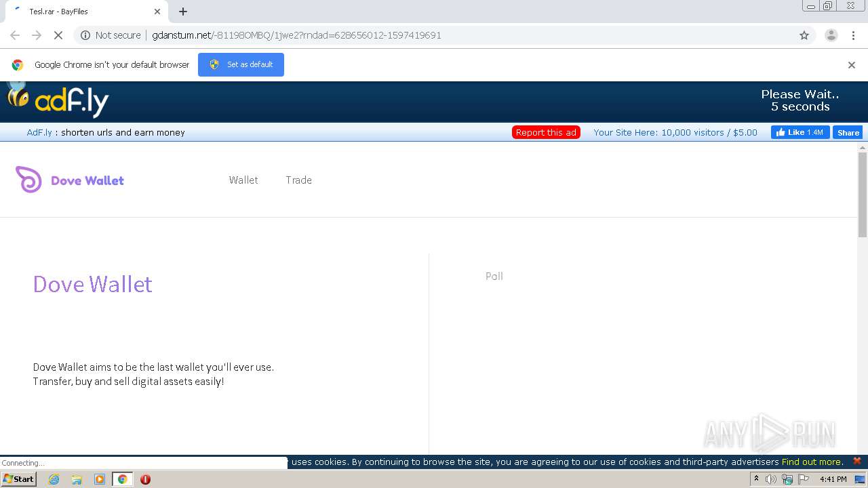Click the Dove Wallet logo icon

(28, 180)
